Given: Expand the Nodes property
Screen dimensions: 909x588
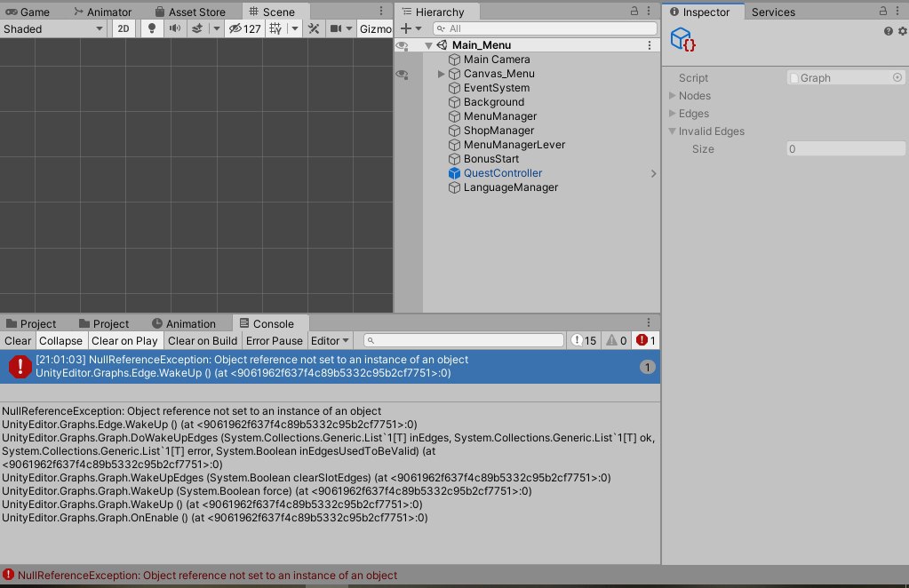Looking at the screenshot, I should pyautogui.click(x=673, y=96).
